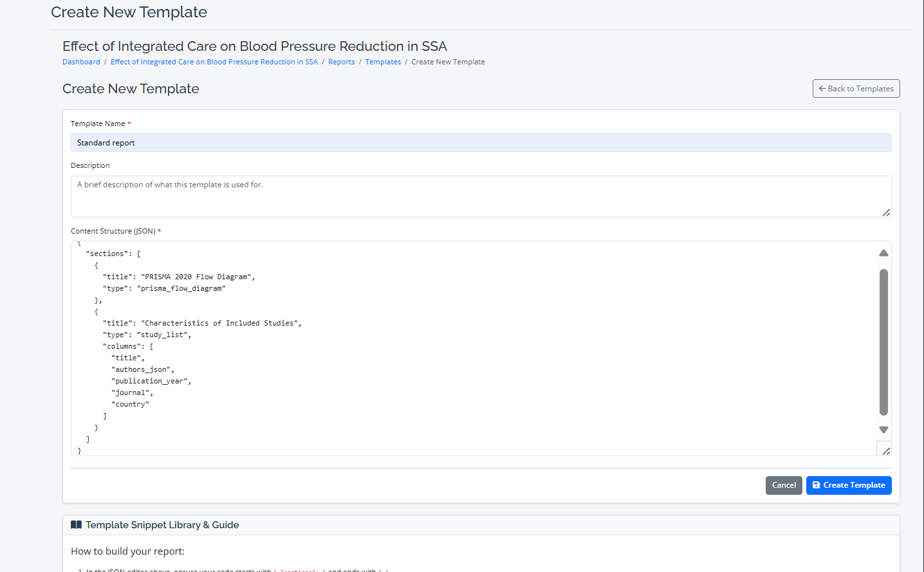Open the Reports breadcrumb link
The width and height of the screenshot is (924, 572).
pyautogui.click(x=341, y=62)
